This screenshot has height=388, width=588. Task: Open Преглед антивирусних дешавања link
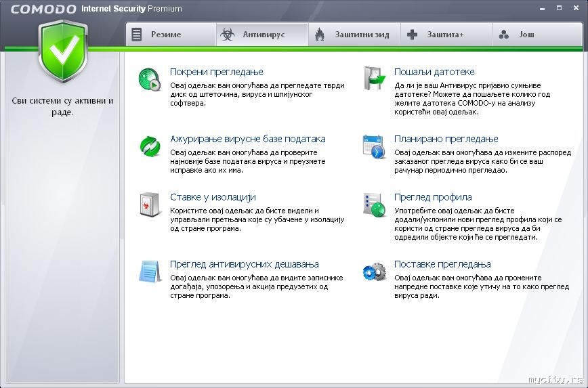click(x=244, y=264)
